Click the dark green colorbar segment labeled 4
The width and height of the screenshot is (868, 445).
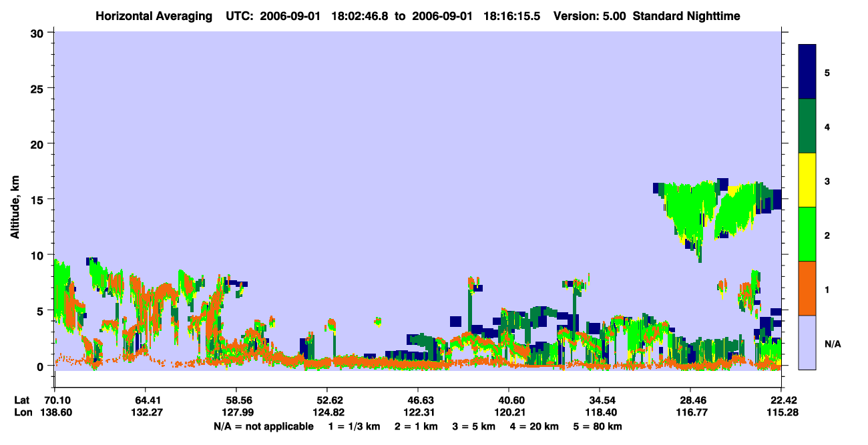pos(807,126)
